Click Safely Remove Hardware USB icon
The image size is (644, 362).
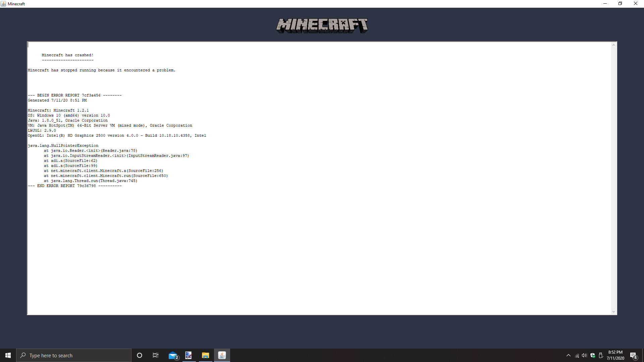coord(601,355)
